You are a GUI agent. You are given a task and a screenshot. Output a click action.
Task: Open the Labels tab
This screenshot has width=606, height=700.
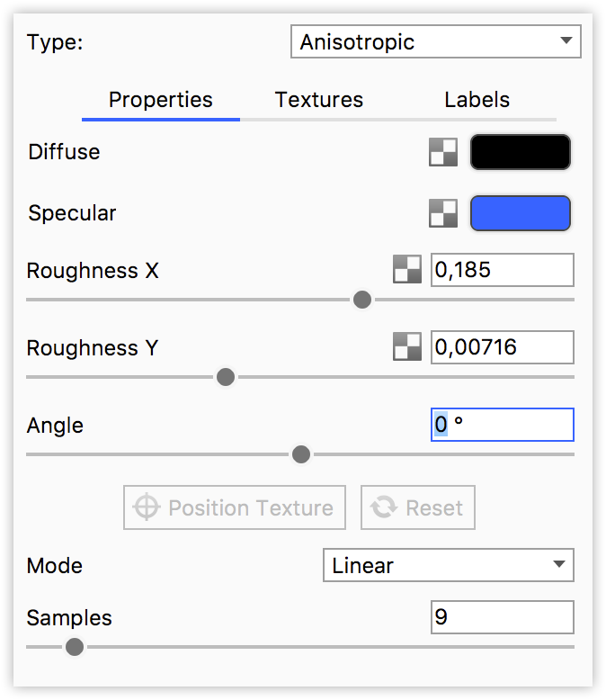tap(477, 100)
